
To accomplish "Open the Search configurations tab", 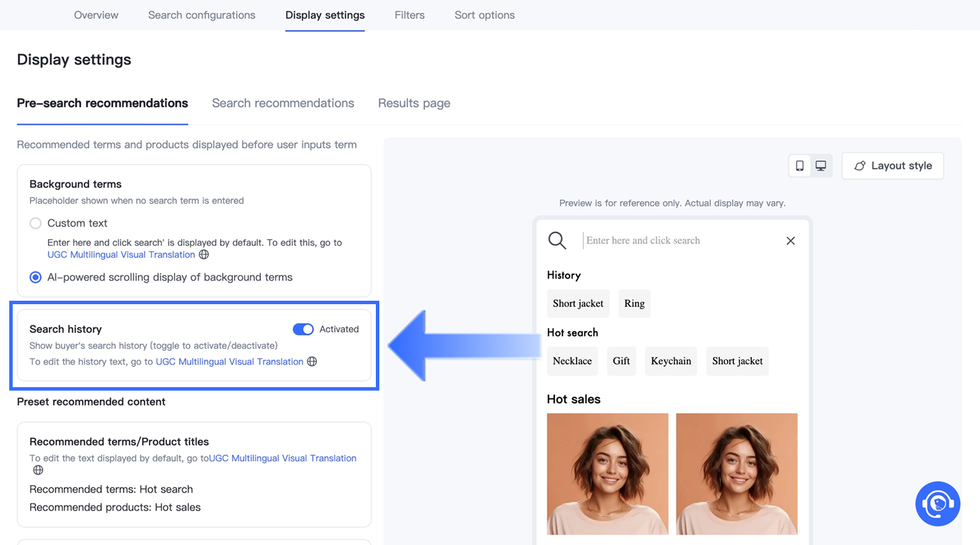I will click(x=202, y=15).
